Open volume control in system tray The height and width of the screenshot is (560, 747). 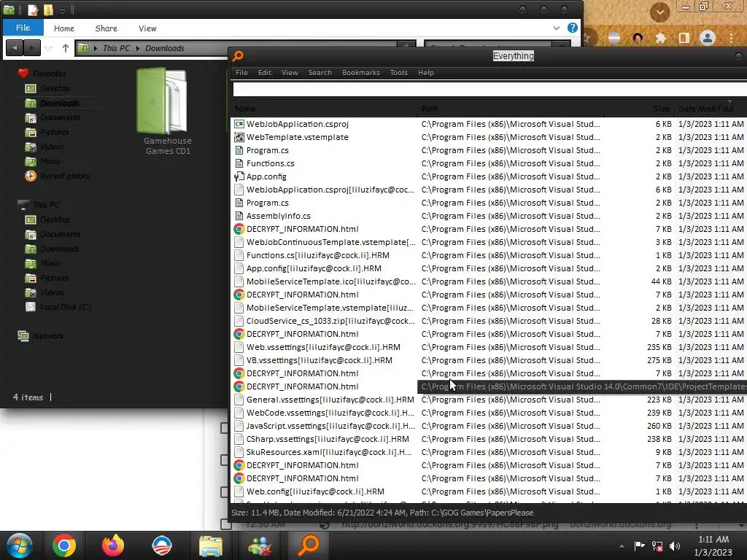[674, 546]
